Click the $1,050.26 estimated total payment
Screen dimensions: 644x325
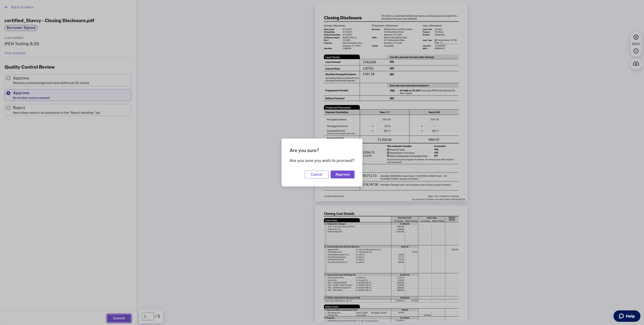(x=385, y=140)
